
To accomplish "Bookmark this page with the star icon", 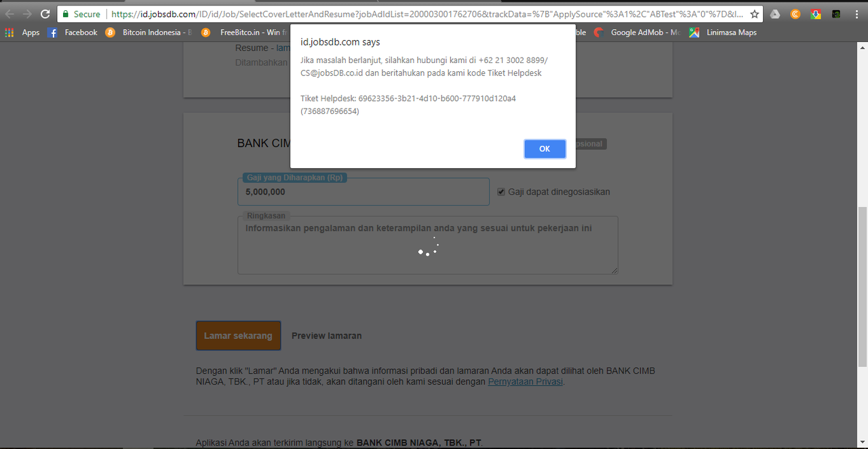I will [x=754, y=14].
